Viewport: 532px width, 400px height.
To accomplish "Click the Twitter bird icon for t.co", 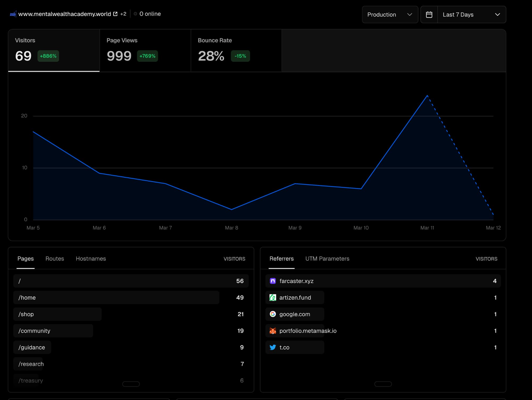I will click(273, 347).
